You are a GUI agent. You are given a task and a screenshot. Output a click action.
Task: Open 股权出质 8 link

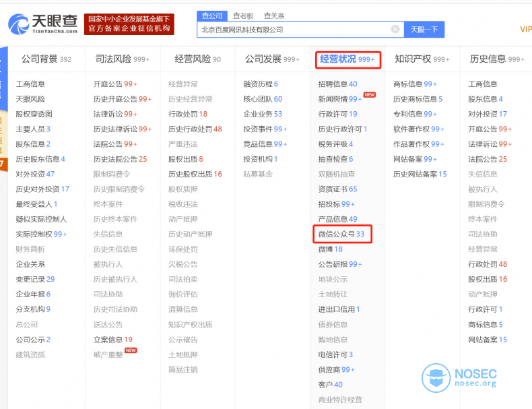(x=186, y=159)
